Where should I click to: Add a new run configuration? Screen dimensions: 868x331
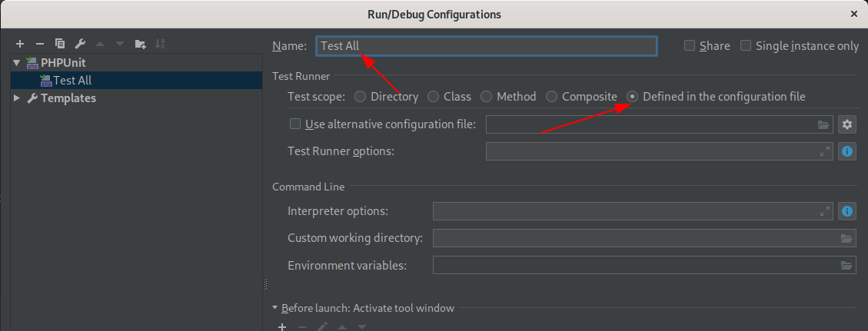20,44
